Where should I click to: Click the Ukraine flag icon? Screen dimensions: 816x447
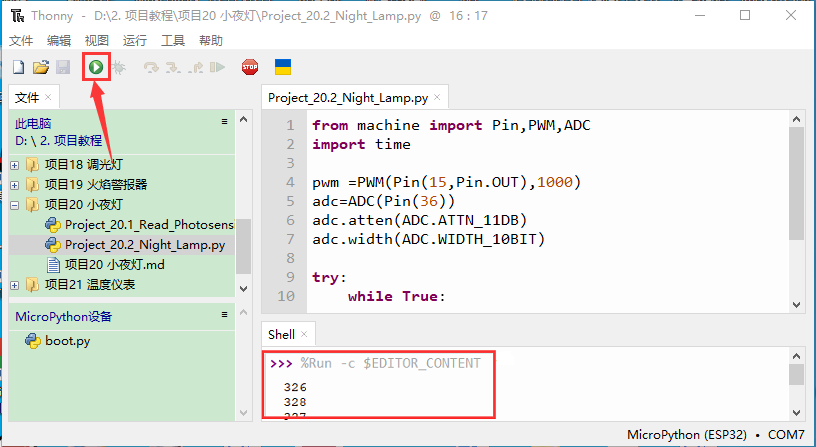tap(283, 67)
